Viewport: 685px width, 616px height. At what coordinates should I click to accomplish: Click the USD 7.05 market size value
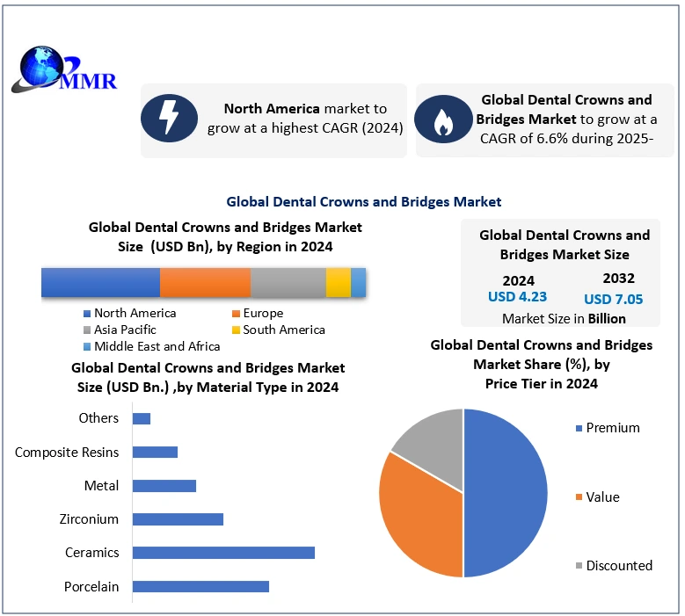coord(613,300)
